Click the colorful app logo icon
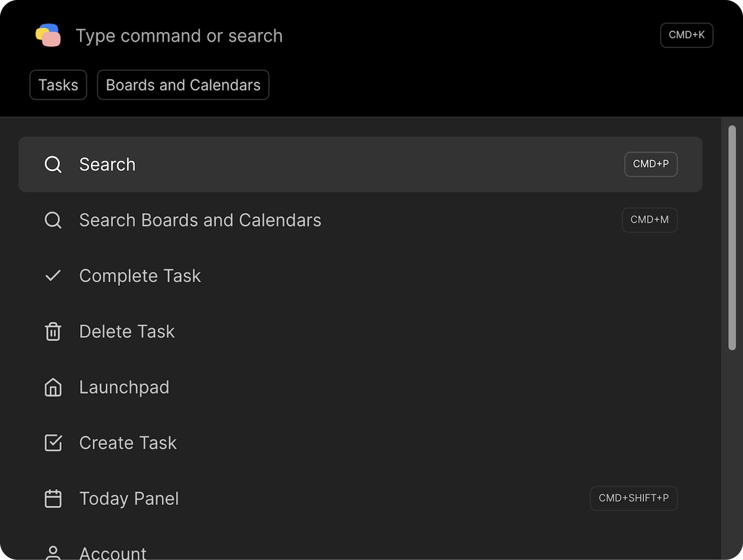 click(x=48, y=35)
